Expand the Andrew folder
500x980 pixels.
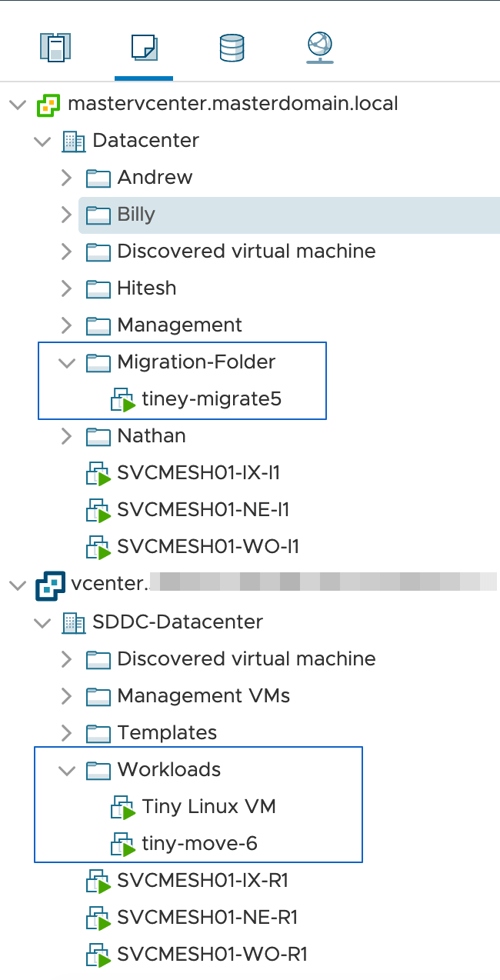tap(67, 178)
